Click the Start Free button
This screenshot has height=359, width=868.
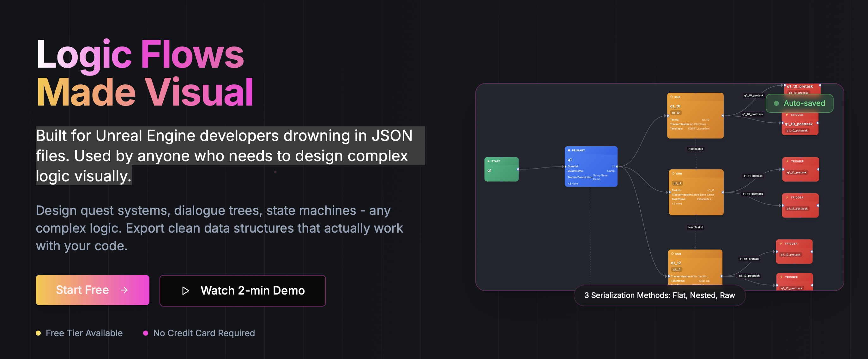coord(92,290)
